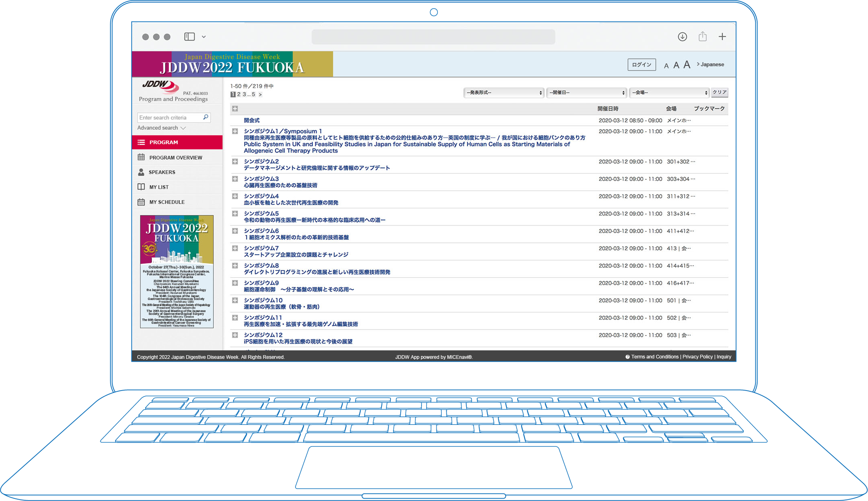Click the 開催日時 column header

coord(608,109)
